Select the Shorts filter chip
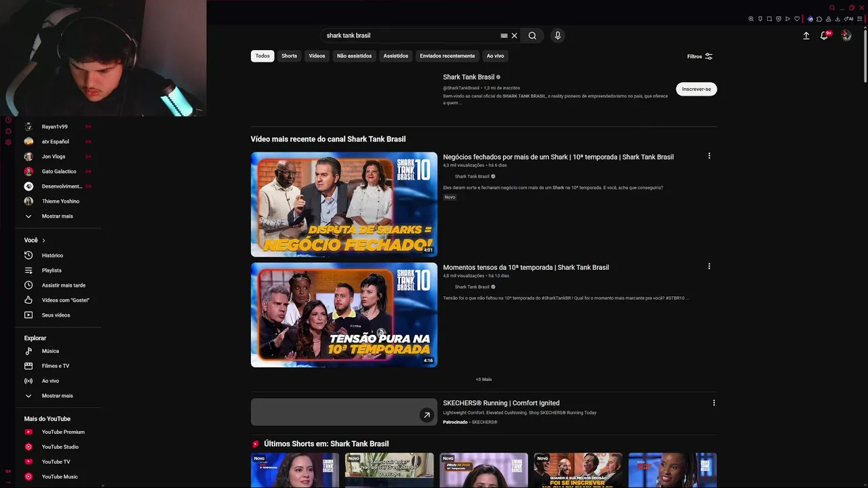The height and width of the screenshot is (488, 868). click(x=290, y=56)
